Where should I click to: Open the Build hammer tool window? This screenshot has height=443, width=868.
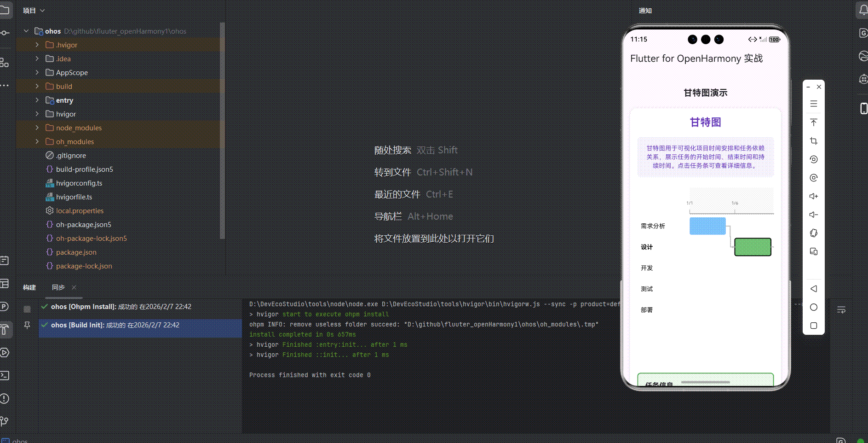(5, 329)
